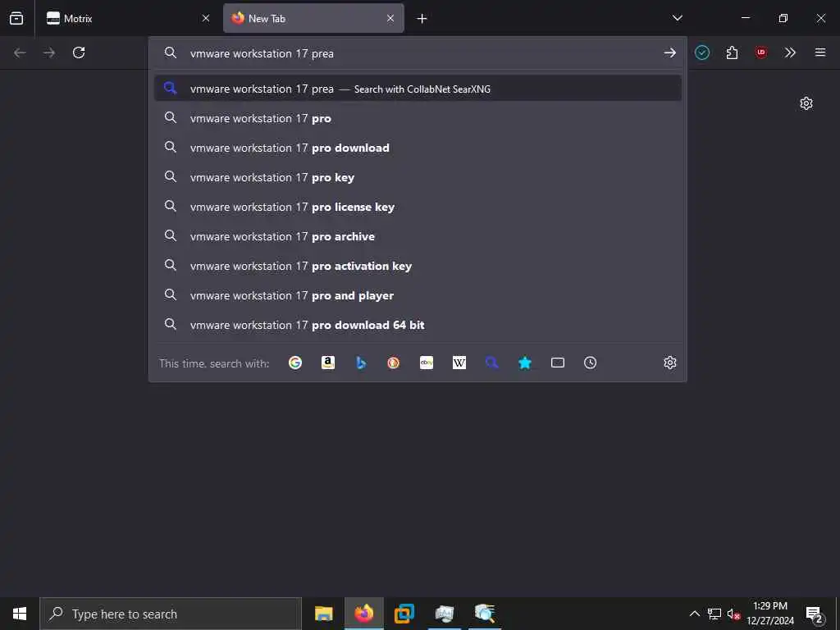This screenshot has height=630, width=840.
Task: Choose suggestion 'vmware workstation 17 pro key'
Action: [x=418, y=177]
